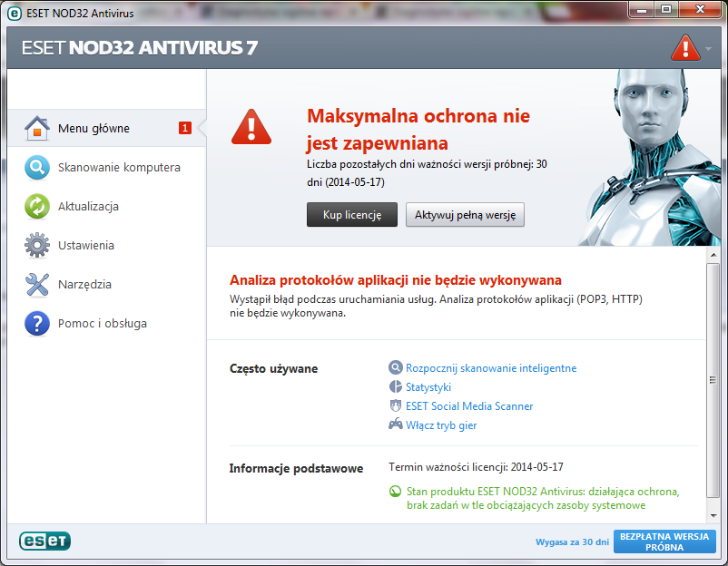This screenshot has width=728, height=566.
Task: Open the Menu główne section
Action: tap(107, 128)
